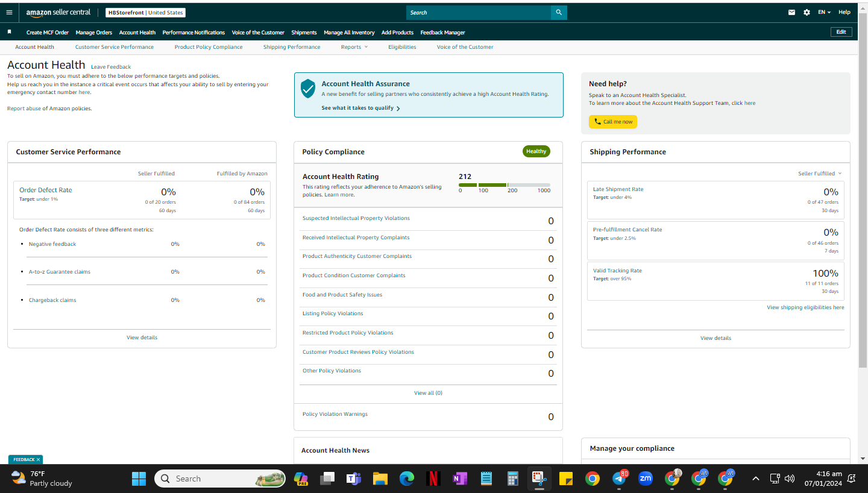The image size is (868, 493).
Task: Close the FEEDBACK tab widget
Action: click(x=38, y=459)
